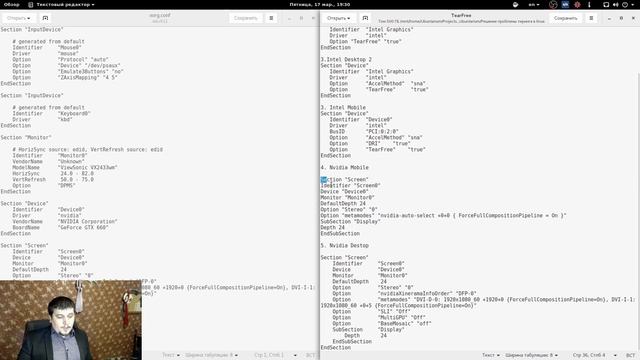Image resolution: width=640 pixels, height=360 pixels.
Task: Open the Текстовый редактор app menu
Action: (62, 4)
